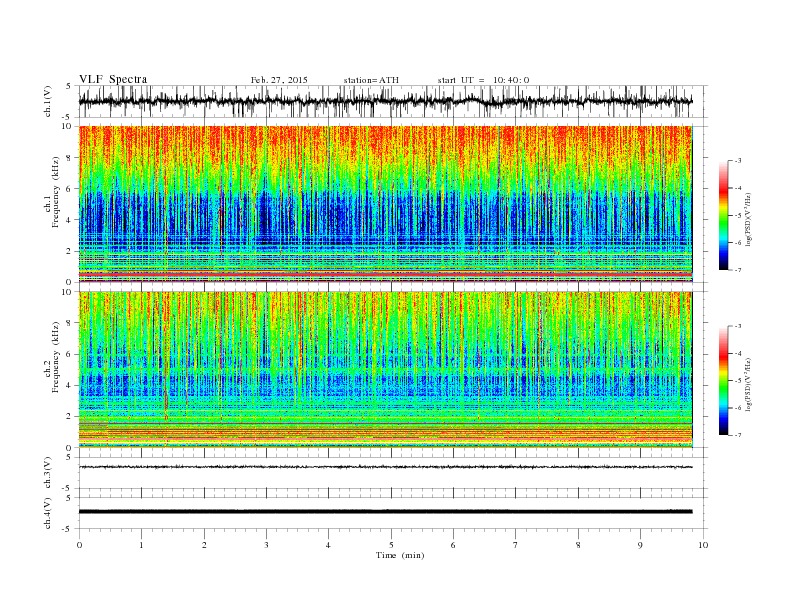The height and width of the screenshot is (612, 792).
Task: Click the "6" kHz tick on ch.2 axis
Action: click(x=69, y=354)
